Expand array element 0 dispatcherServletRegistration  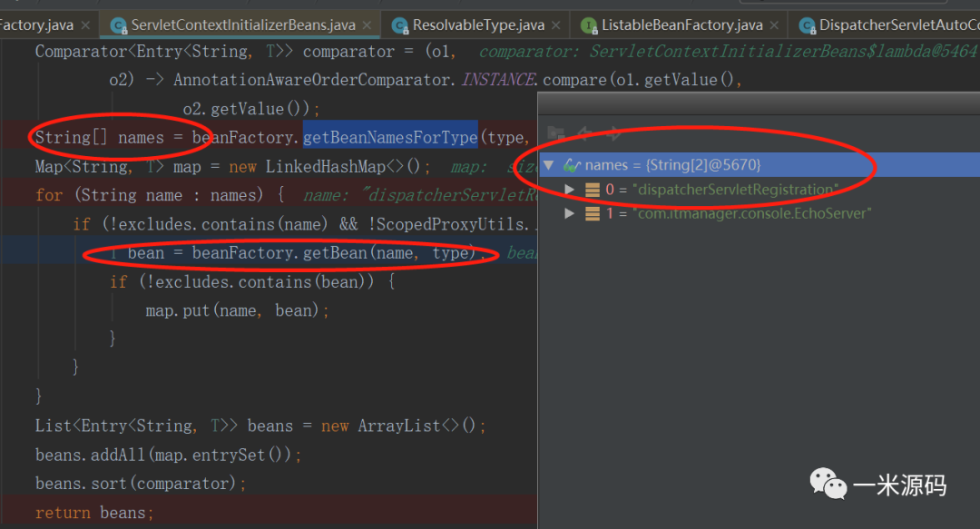point(569,189)
